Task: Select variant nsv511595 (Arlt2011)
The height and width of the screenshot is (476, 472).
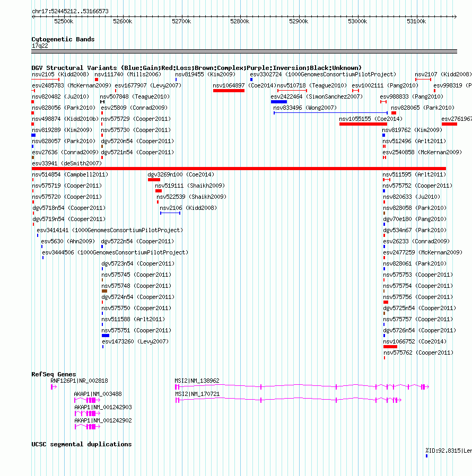Action: click(x=414, y=174)
